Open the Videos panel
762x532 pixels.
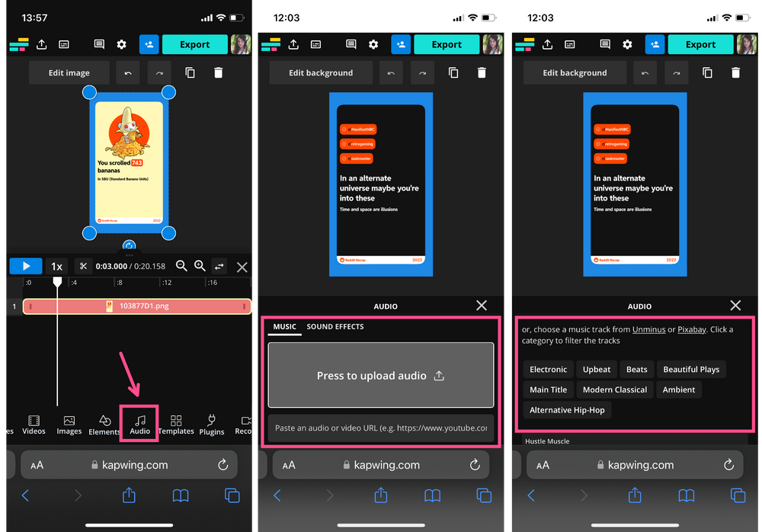tap(34, 425)
